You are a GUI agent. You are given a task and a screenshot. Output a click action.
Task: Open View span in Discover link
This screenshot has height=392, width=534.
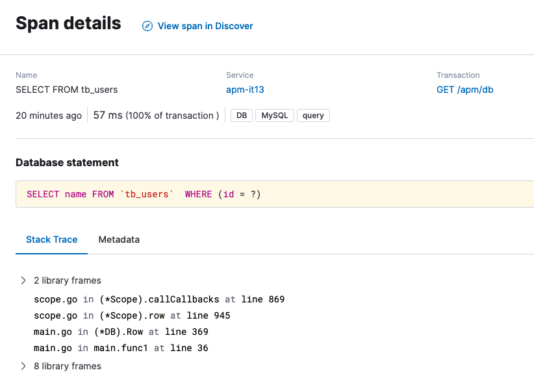[x=205, y=26]
